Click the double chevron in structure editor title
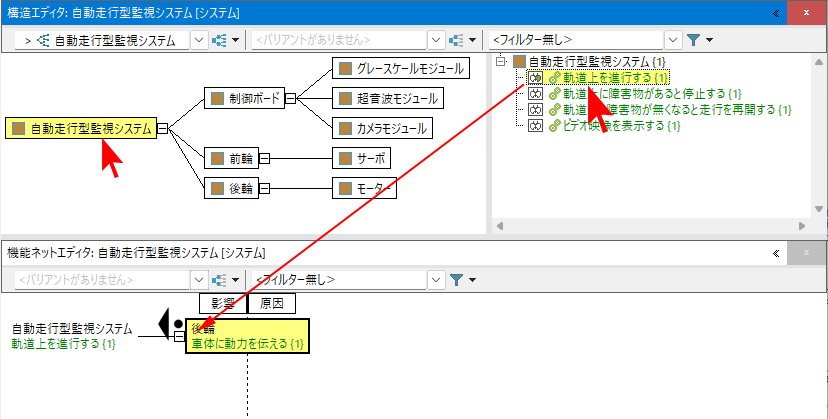 (x=776, y=13)
